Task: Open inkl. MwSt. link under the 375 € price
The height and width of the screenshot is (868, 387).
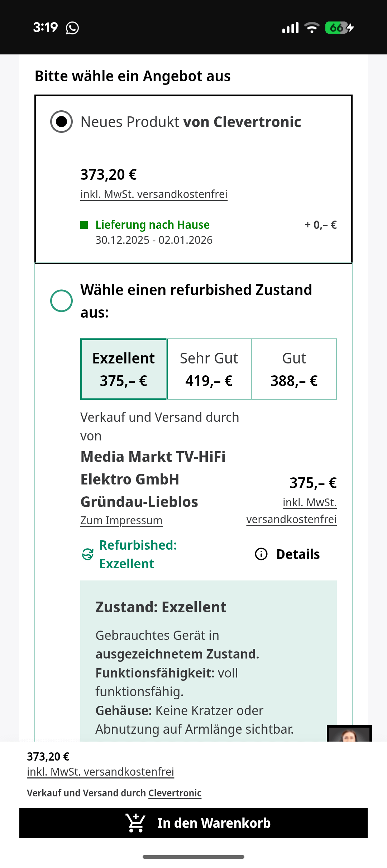Action: pos(309,503)
